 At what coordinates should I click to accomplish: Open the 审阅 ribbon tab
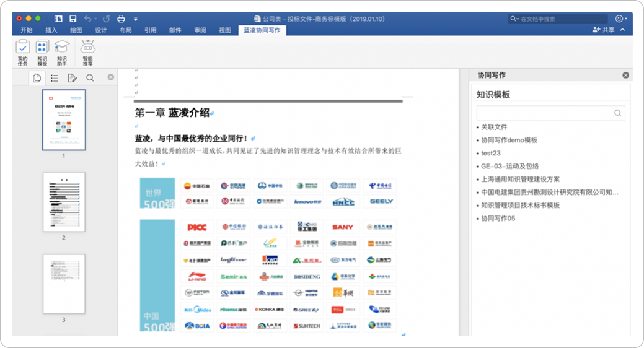[x=200, y=30]
